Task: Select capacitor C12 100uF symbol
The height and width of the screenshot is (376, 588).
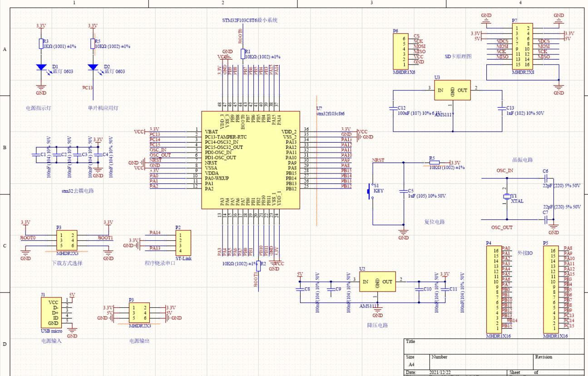Action: point(394,108)
